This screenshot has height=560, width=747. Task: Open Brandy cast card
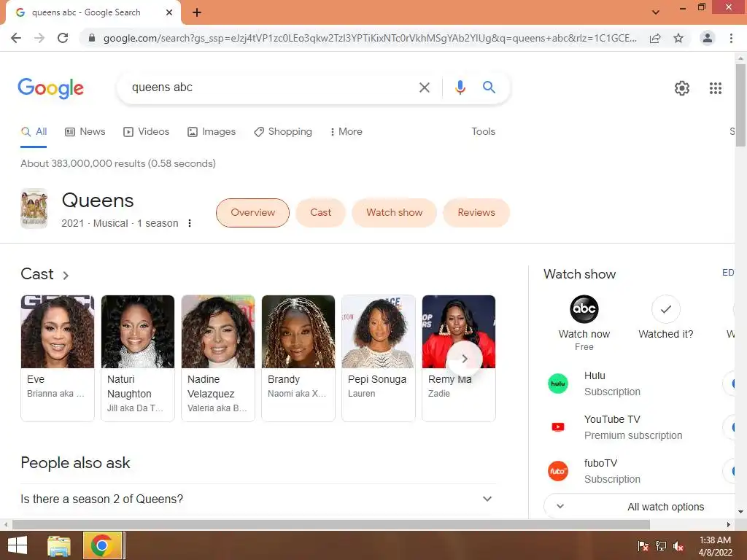pyautogui.click(x=298, y=358)
